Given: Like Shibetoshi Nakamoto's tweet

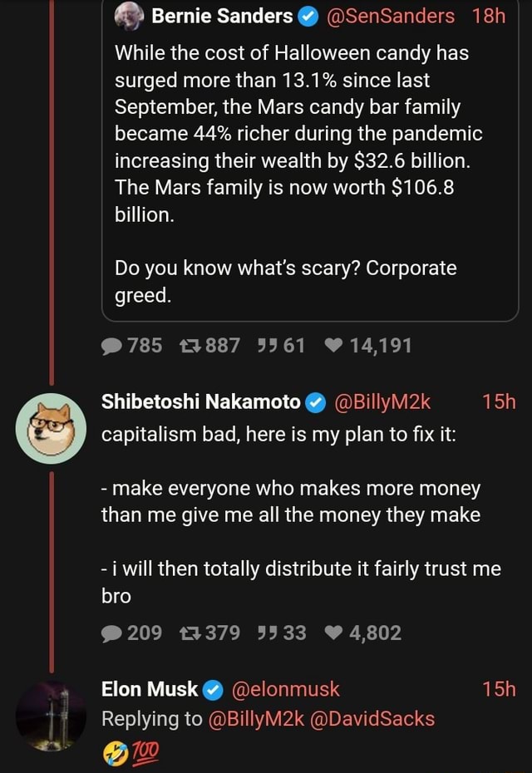Looking at the screenshot, I should point(337,633).
